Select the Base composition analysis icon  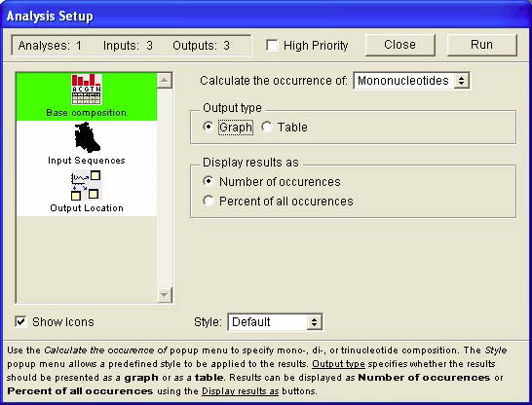click(x=87, y=90)
